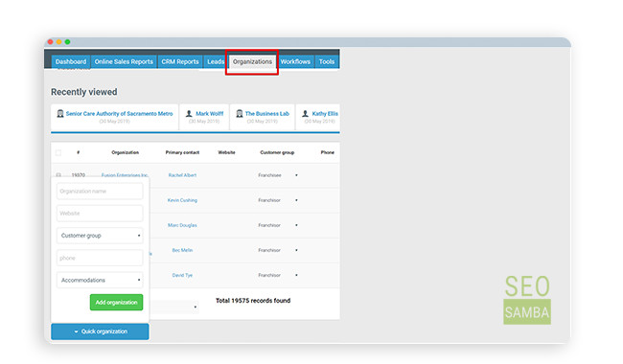Collapse the Quick organization panel

coord(100,331)
